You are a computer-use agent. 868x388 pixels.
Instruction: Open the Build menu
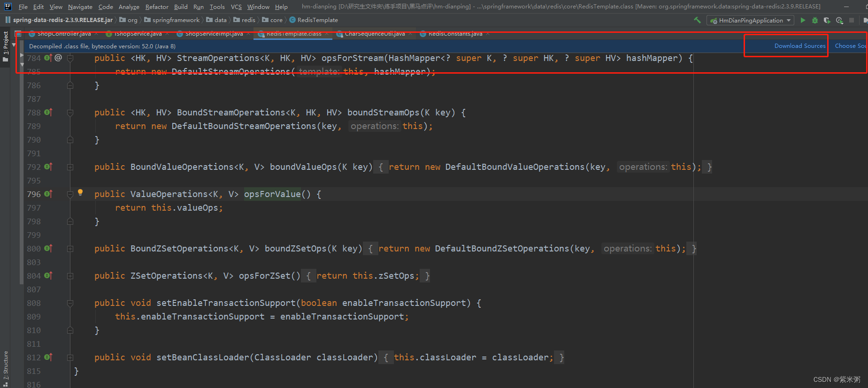(x=181, y=7)
